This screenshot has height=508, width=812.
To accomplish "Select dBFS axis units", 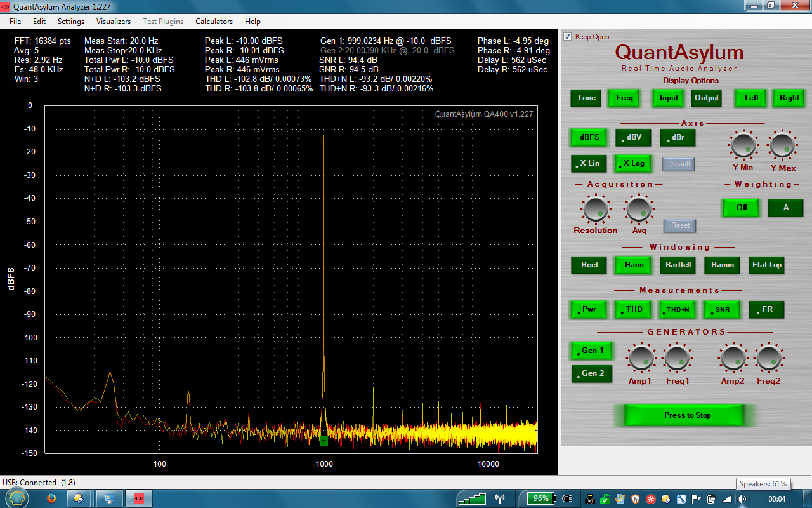I will (589, 137).
